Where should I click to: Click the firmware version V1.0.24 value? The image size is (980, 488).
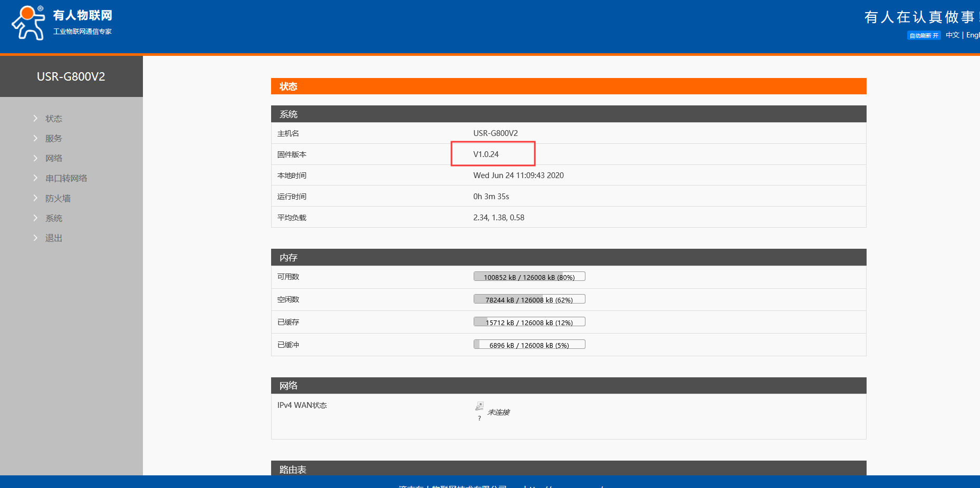(x=486, y=154)
